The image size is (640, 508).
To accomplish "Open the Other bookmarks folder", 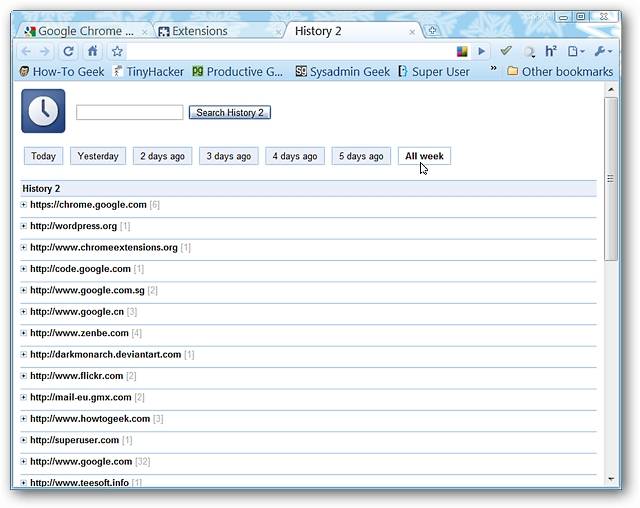I will click(560, 72).
